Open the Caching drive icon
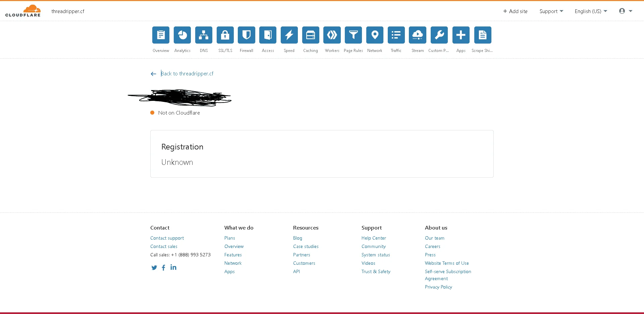 click(311, 35)
